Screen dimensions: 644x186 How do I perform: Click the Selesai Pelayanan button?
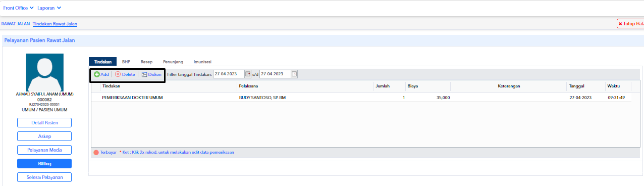coord(44,177)
